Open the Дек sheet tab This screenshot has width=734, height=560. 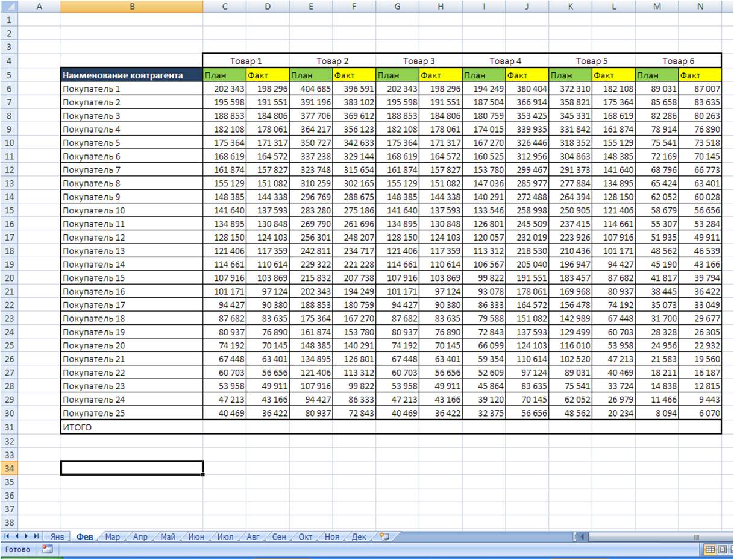(x=359, y=536)
